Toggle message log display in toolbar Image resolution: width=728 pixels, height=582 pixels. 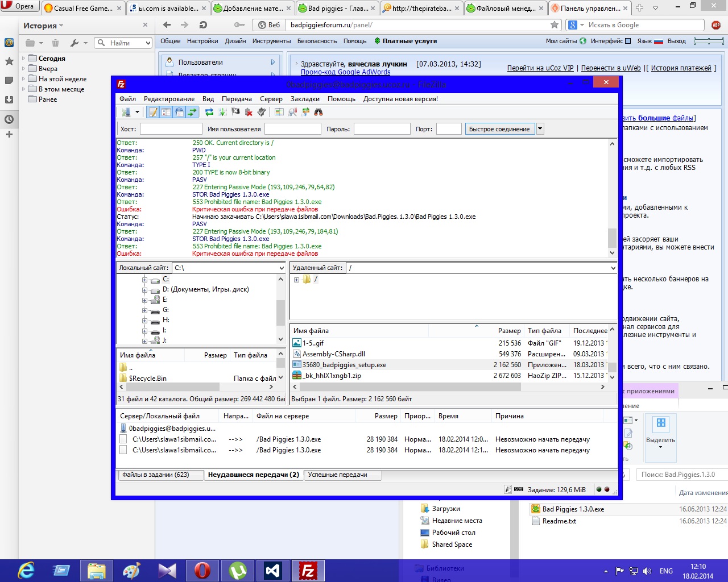pos(153,113)
